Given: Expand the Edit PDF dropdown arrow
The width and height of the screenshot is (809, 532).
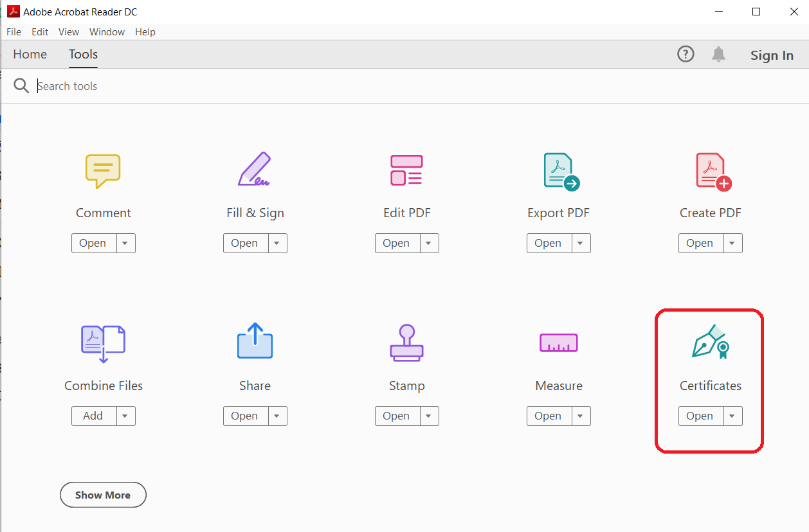Looking at the screenshot, I should [x=429, y=244].
